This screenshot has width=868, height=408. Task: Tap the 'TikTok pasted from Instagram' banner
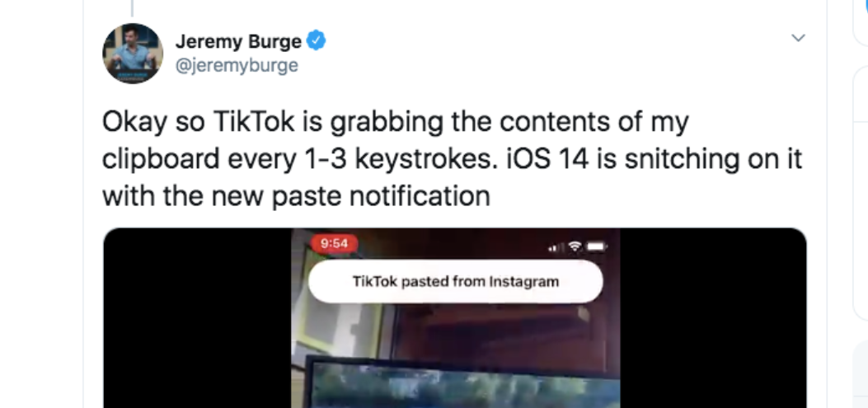(x=456, y=281)
